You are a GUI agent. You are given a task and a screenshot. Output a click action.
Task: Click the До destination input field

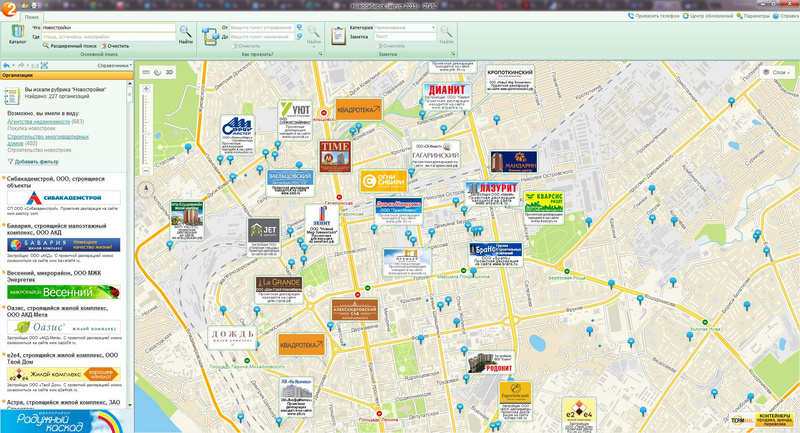(x=262, y=37)
